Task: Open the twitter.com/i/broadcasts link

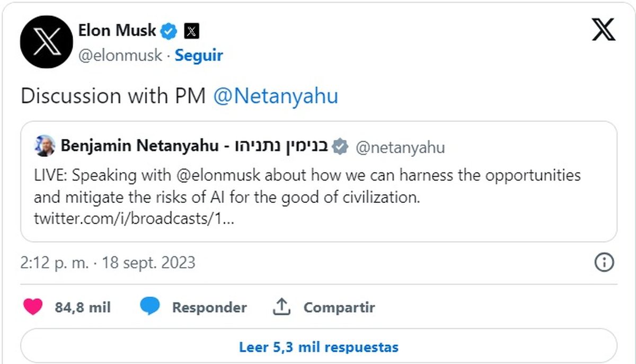Action: pos(134,219)
